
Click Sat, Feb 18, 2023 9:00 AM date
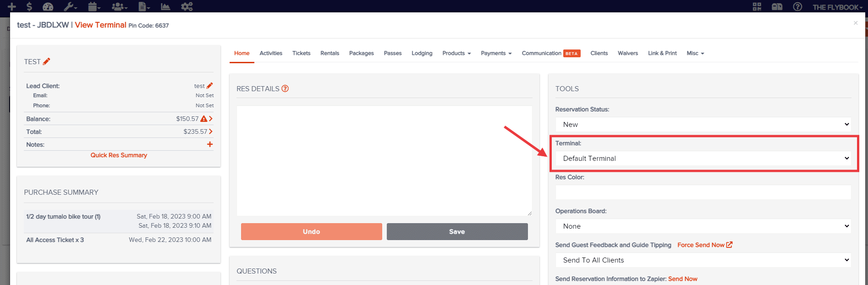click(x=174, y=216)
